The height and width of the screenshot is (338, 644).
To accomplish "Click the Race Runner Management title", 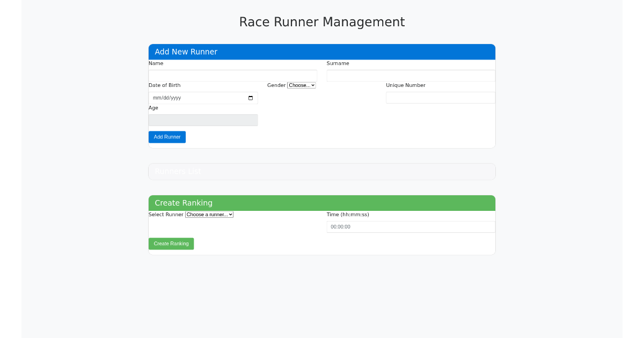I will point(322,22).
